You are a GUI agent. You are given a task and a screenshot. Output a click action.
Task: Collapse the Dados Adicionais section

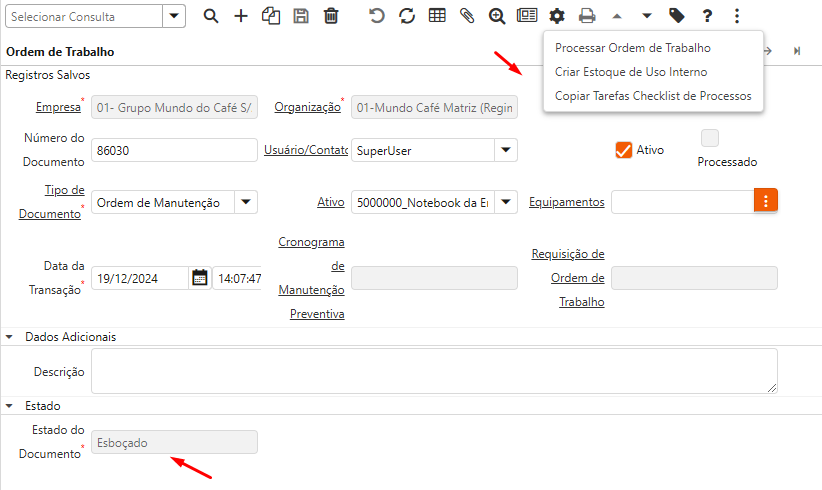click(11, 337)
